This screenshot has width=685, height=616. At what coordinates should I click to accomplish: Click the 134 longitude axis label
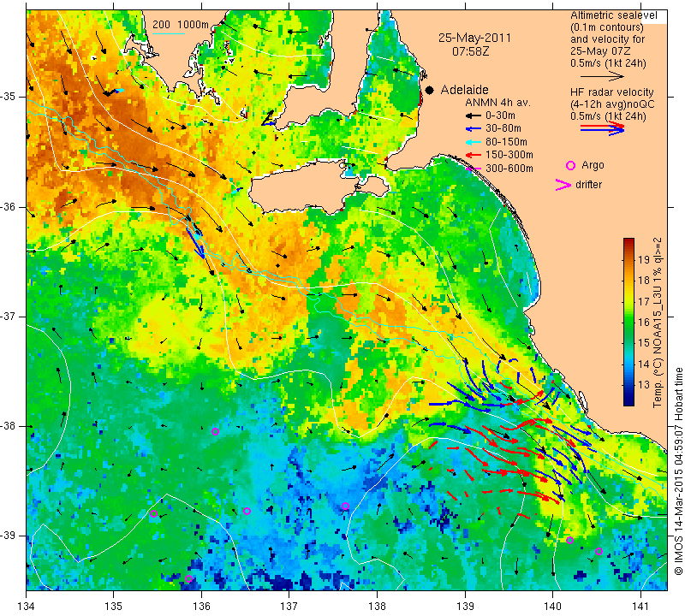[27, 607]
